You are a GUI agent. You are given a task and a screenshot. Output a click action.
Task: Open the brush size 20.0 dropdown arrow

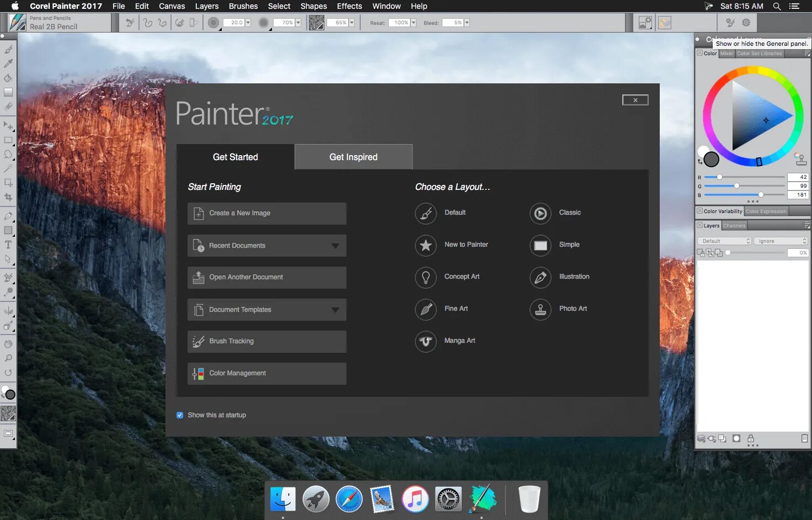(248, 23)
